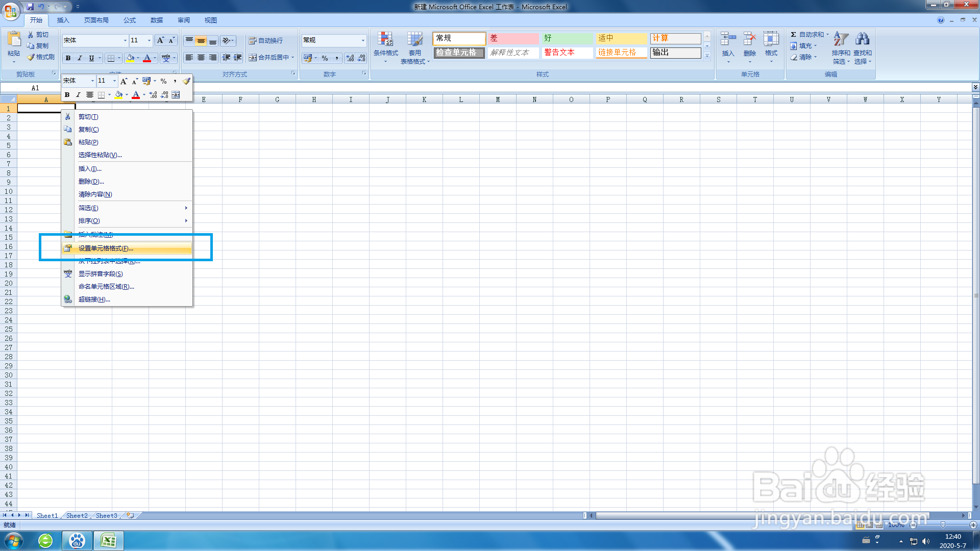
Task: Click the Help question mark icon
Action: [940, 20]
